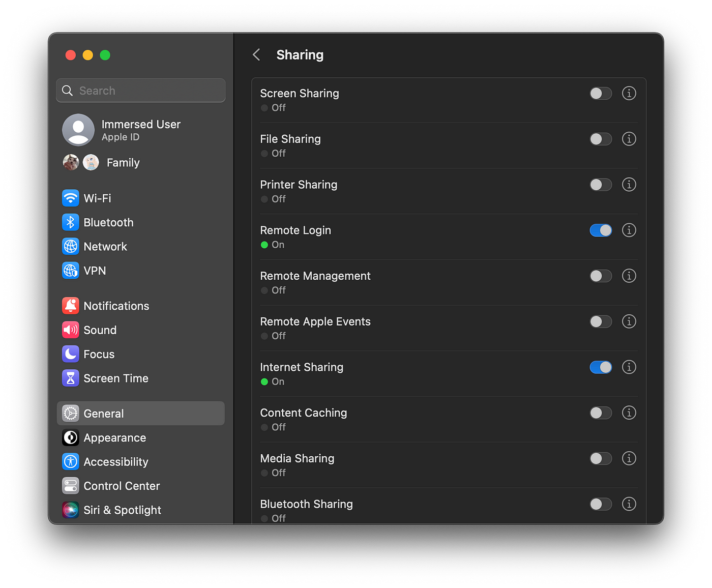Enable Printer Sharing switch
The image size is (712, 588).
pos(601,185)
